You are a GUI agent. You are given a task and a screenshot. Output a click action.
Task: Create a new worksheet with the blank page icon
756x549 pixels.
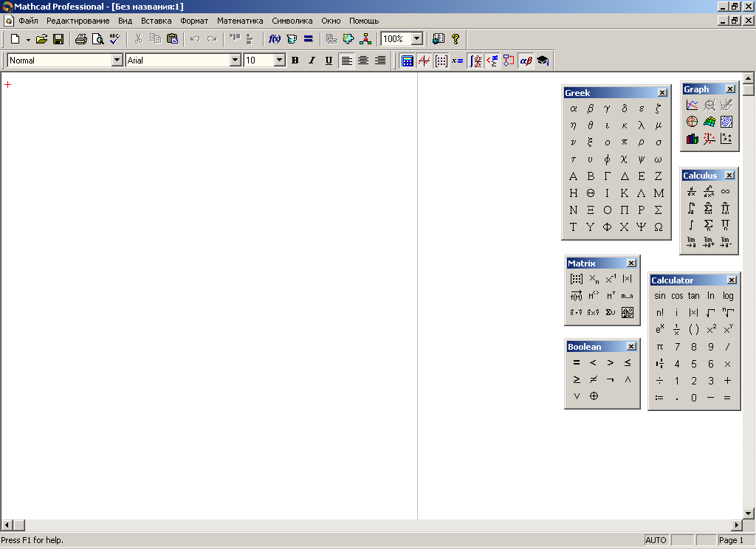click(x=16, y=39)
